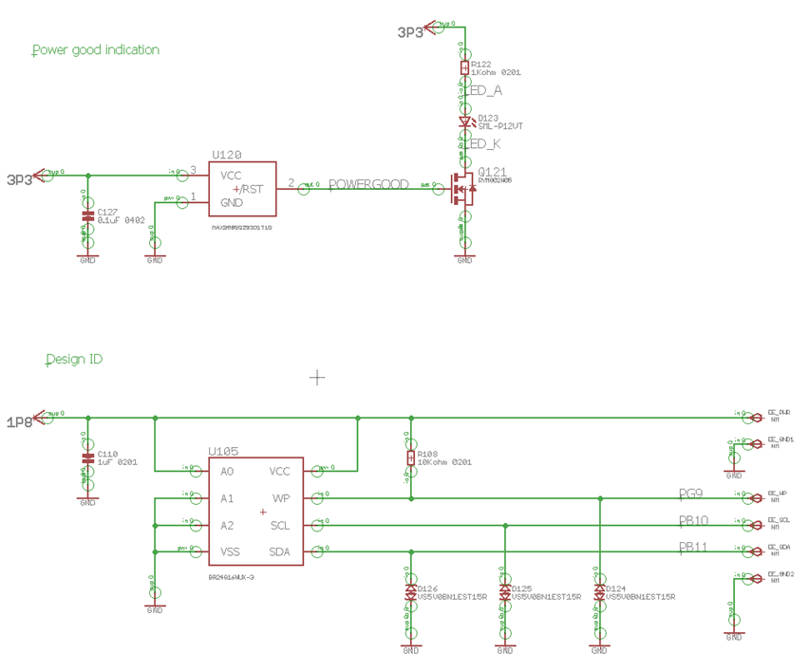Screen dimensions: 809x672
Task: Click the GND symbol under D125
Action: coord(505,649)
